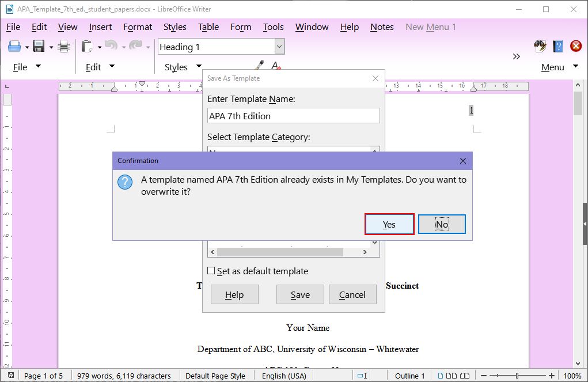
Task: Click the Open document folder icon
Action: [x=14, y=47]
